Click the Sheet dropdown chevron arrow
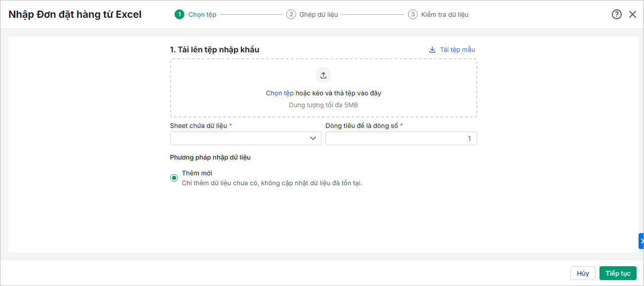This screenshot has width=644, height=286. pos(313,138)
